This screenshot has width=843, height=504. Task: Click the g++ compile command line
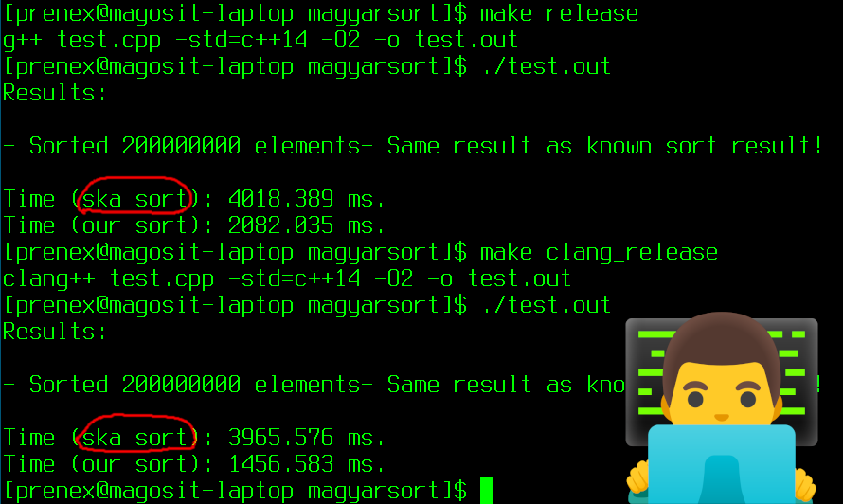coord(260,40)
